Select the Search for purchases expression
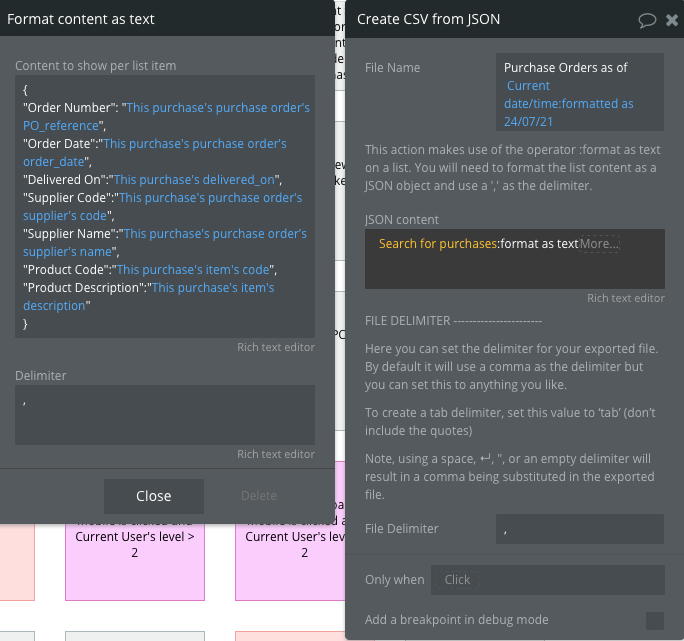684x641 pixels. (x=438, y=244)
